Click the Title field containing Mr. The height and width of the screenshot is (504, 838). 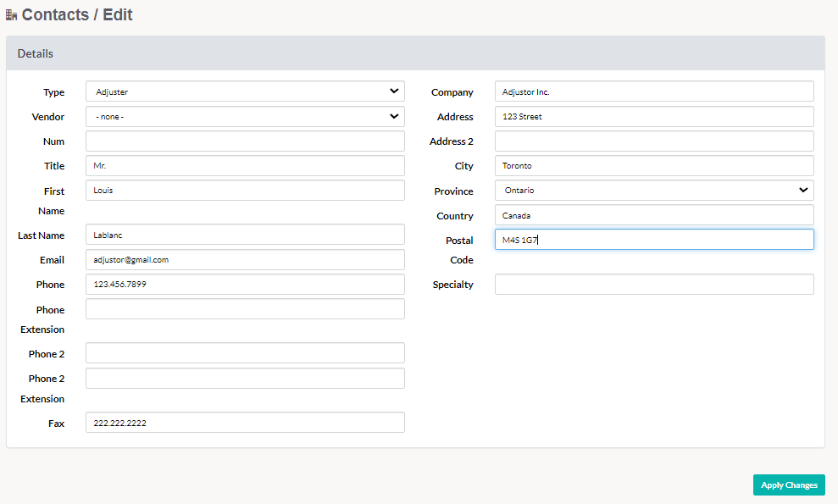pyautogui.click(x=245, y=166)
